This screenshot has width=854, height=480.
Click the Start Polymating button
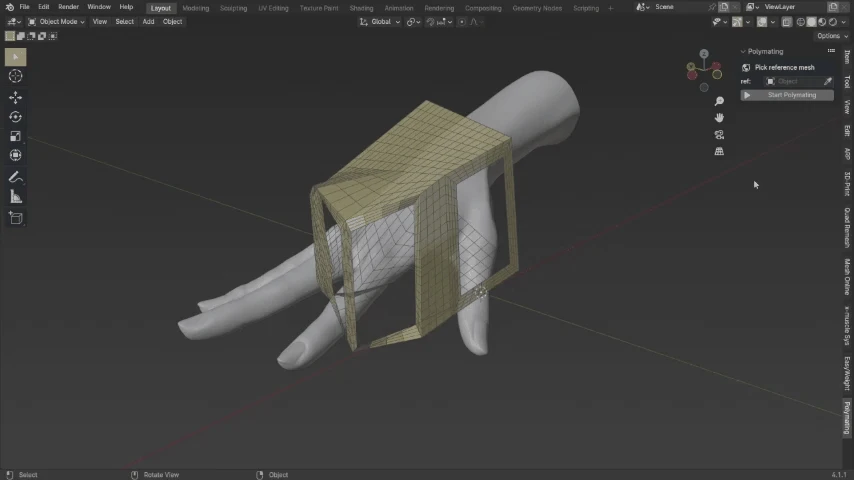(786, 95)
